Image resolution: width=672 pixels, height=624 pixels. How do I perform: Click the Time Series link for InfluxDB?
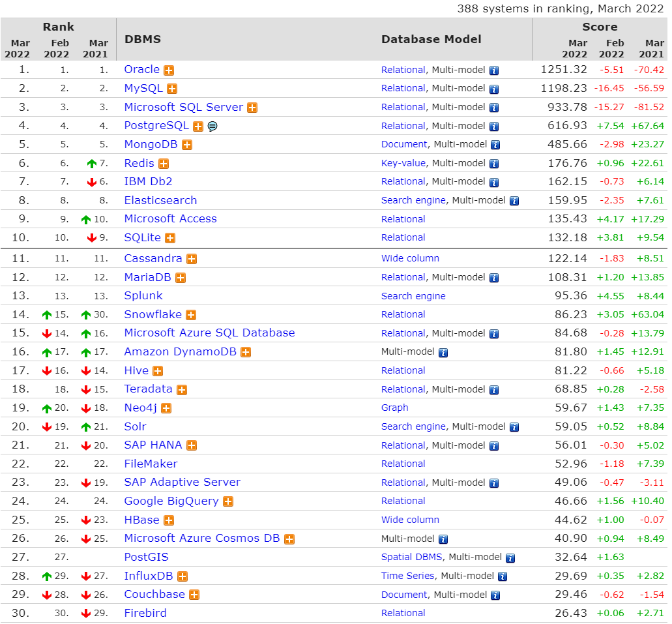tap(408, 576)
